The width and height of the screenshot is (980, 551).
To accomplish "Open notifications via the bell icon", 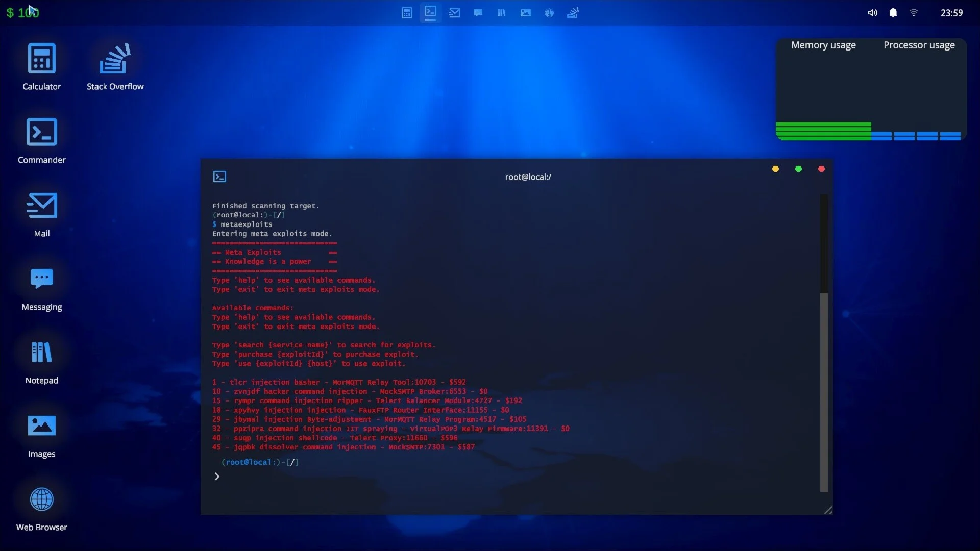I will (893, 13).
